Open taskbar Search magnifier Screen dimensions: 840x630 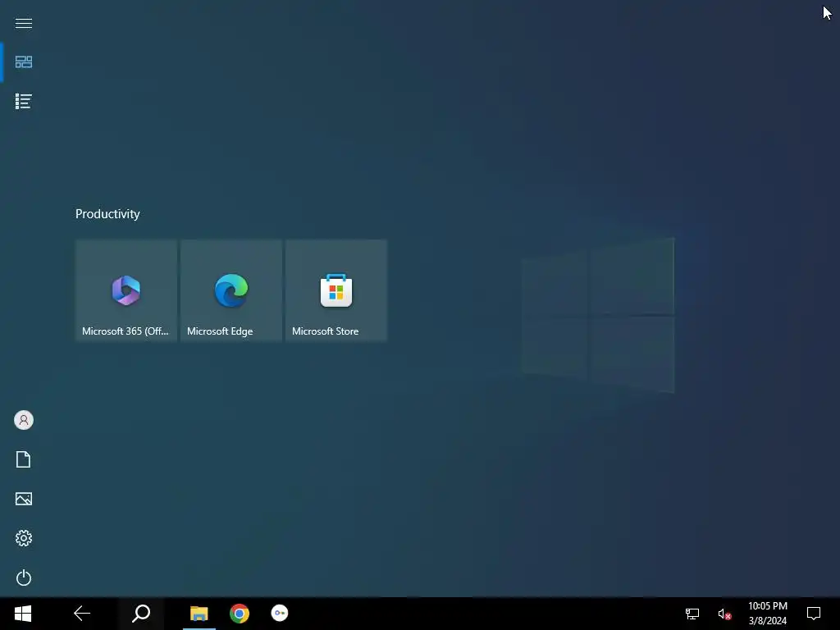[x=141, y=614]
